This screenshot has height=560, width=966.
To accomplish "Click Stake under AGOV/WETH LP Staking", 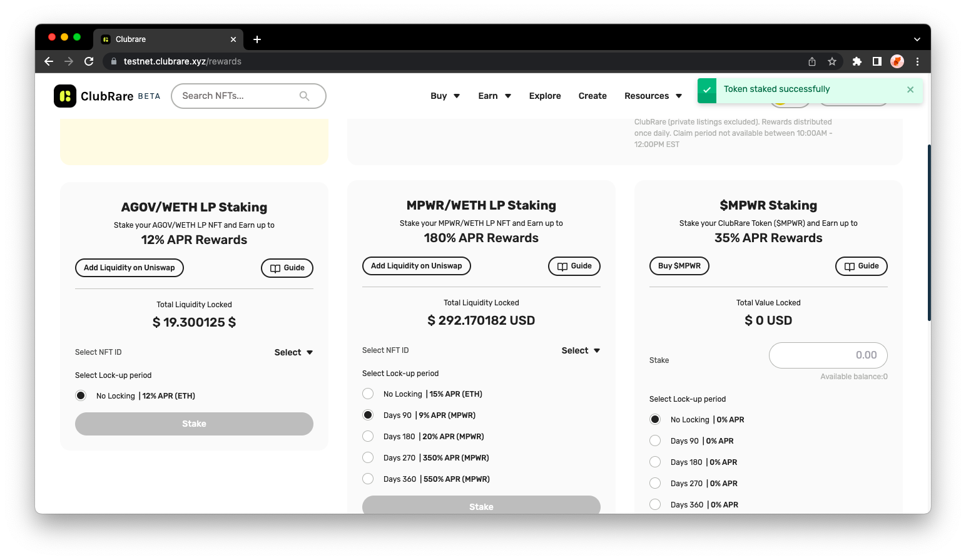I will coord(194,424).
